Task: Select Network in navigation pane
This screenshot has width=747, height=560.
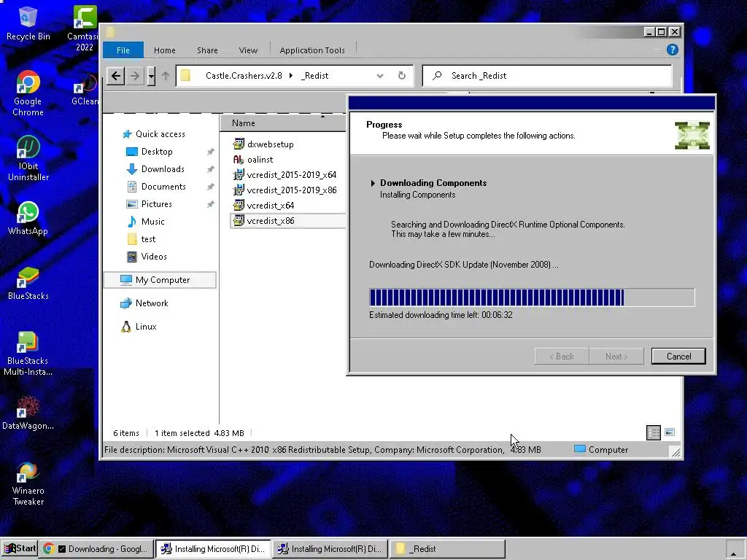Action: [144, 303]
